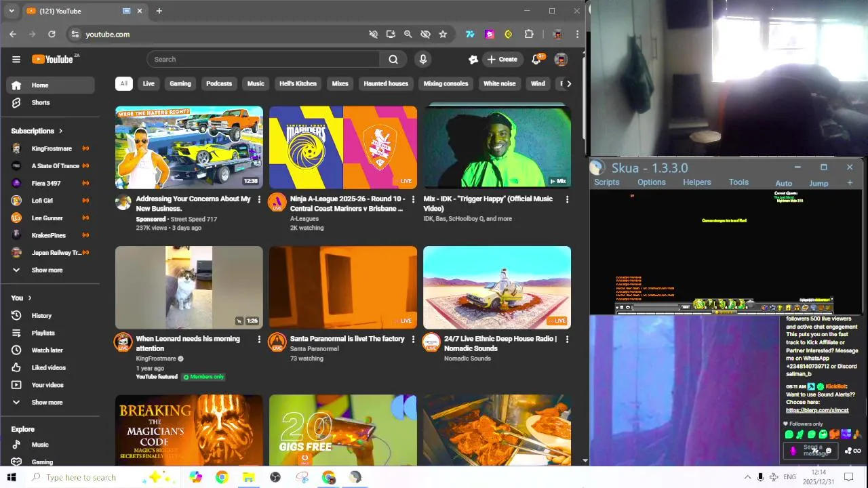
Task: Open OBS Studio from the taskbar
Action: 275,477
